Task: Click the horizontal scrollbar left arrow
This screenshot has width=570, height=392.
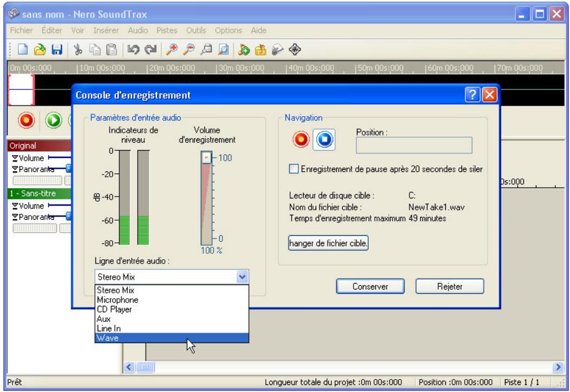Action: point(130,367)
